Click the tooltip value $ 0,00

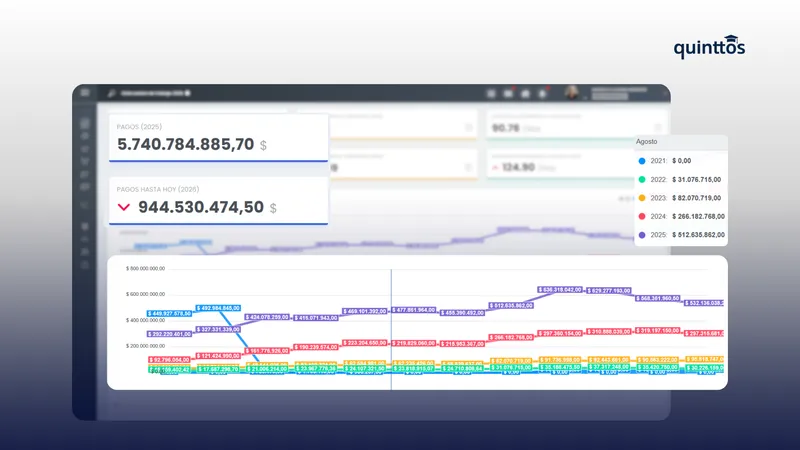point(682,161)
